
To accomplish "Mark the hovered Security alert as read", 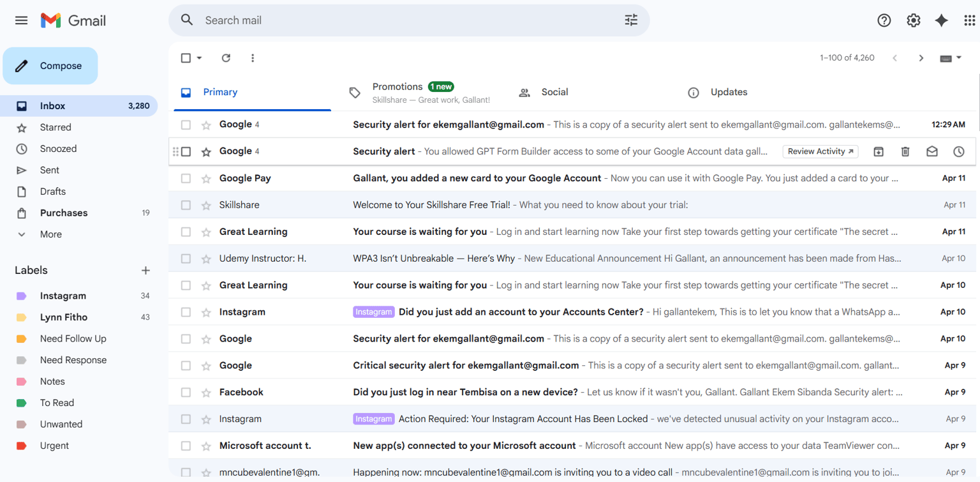I will [x=932, y=152].
